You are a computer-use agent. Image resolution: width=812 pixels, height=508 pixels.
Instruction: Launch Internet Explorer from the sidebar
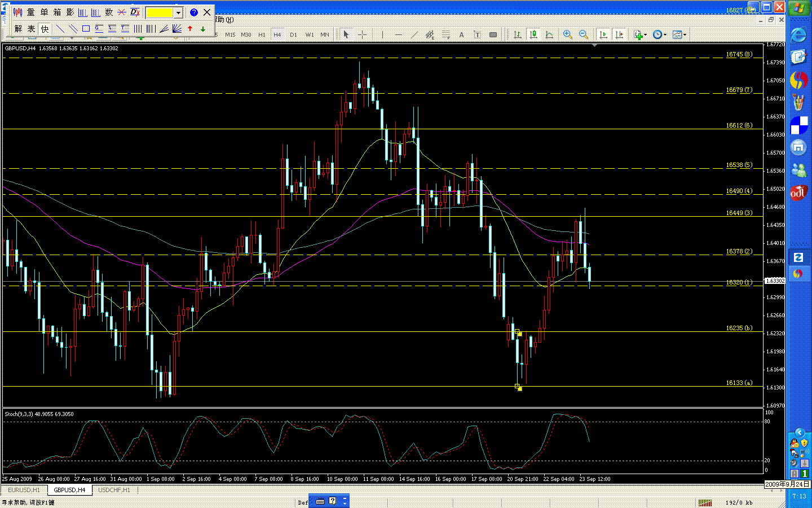coord(798,35)
